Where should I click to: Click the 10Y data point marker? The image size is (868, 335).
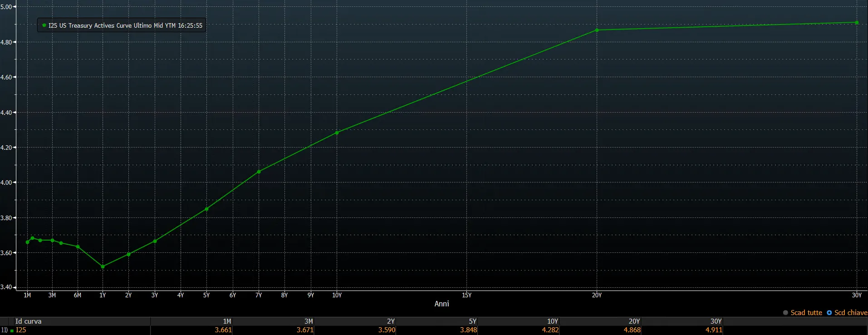coord(337,133)
